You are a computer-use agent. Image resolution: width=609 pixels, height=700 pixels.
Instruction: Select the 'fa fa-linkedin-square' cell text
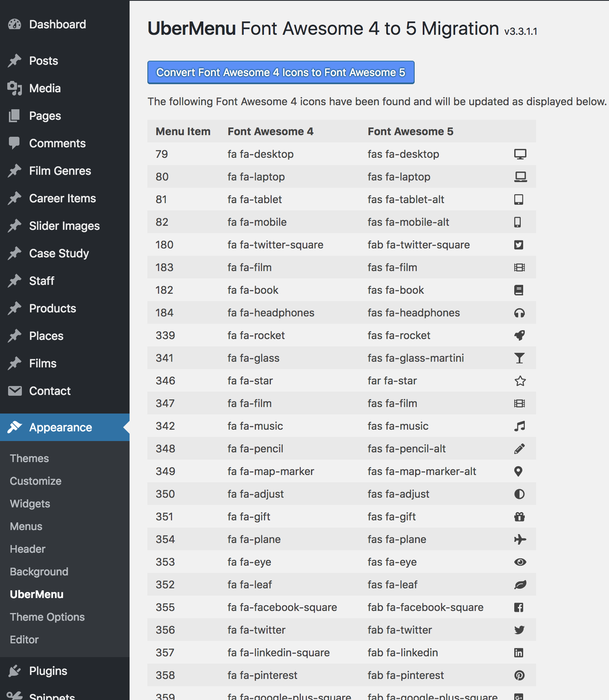279,653
